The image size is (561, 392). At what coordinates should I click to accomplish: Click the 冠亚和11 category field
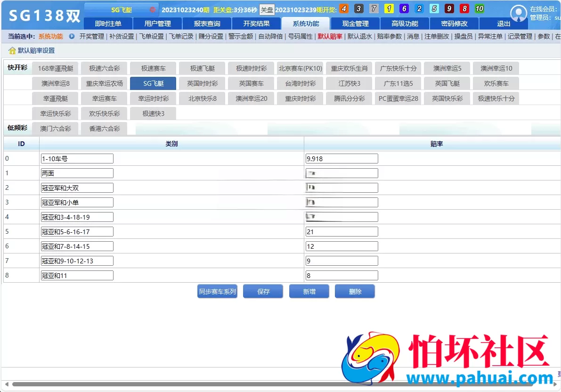(x=77, y=275)
